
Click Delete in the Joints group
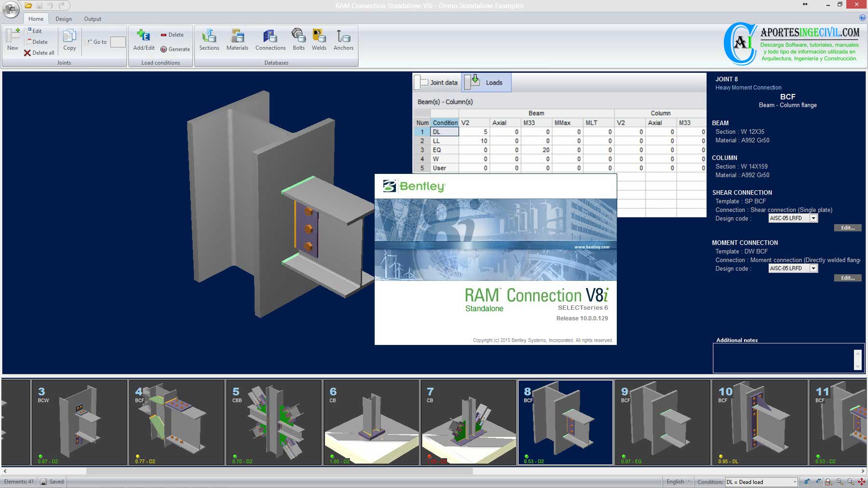(37, 42)
